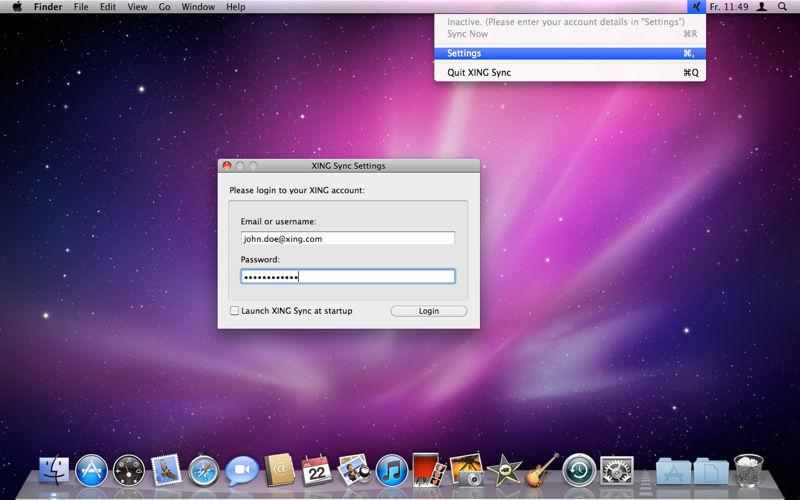Close the XING Sync Settings window
800x500 pixels.
point(227,165)
